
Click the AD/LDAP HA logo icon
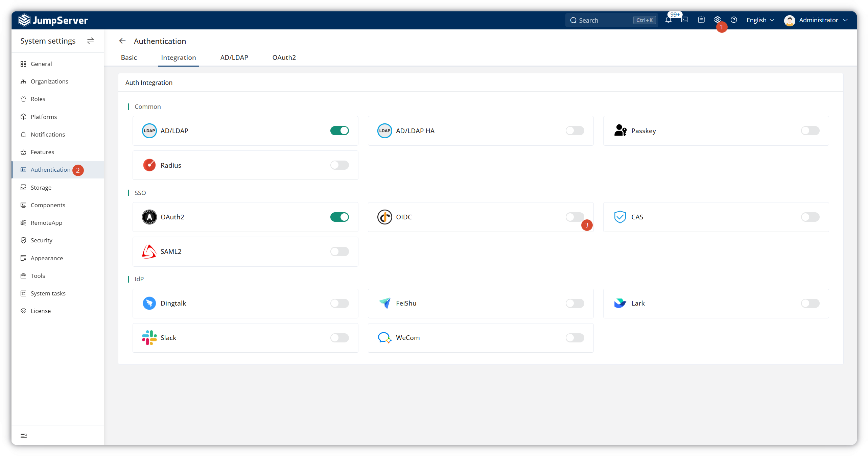pos(384,131)
